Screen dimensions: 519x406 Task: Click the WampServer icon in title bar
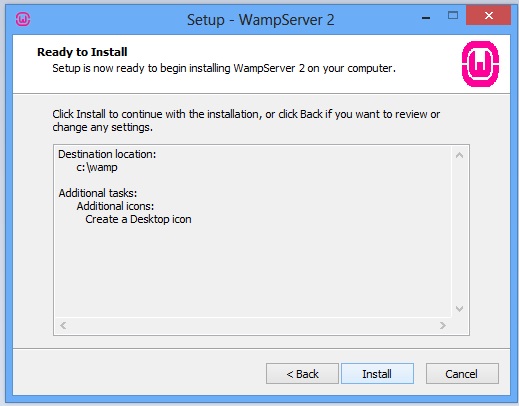pos(23,19)
